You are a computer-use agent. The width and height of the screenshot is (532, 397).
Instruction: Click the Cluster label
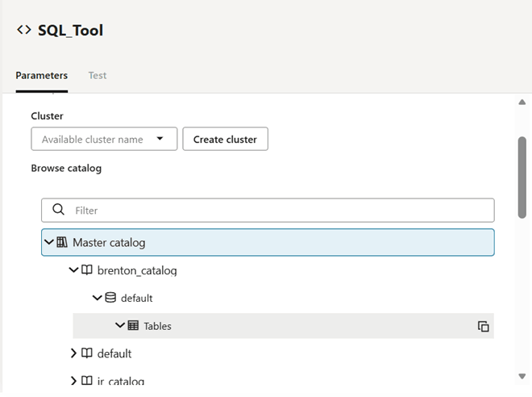pos(48,116)
